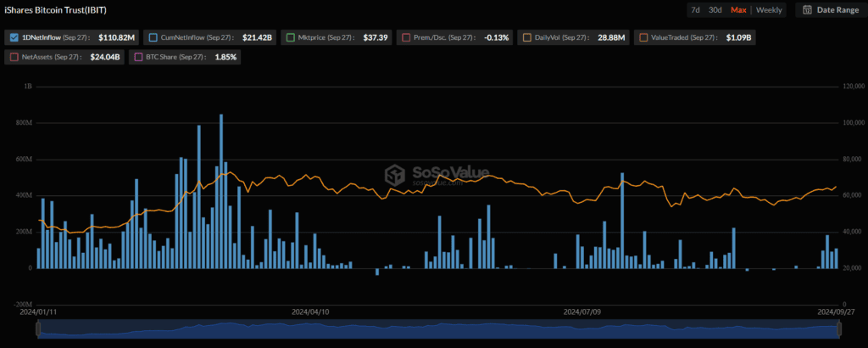
Task: Click the 120,000 right axis label
Action: coord(854,87)
